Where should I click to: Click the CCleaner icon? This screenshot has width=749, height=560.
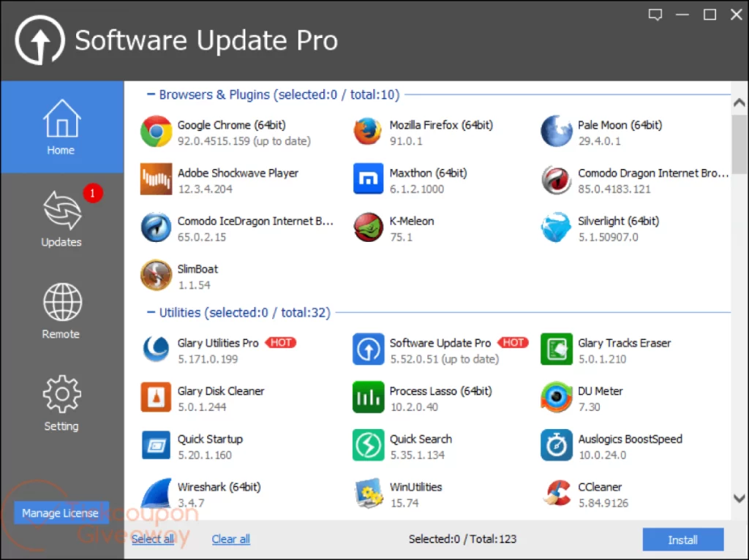(556, 494)
